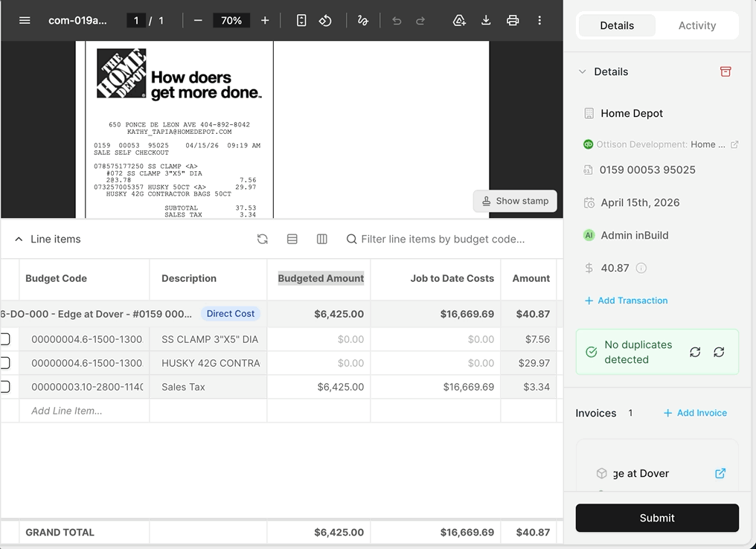Refresh the line items list
Screen dimensions: 756x549
262,239
